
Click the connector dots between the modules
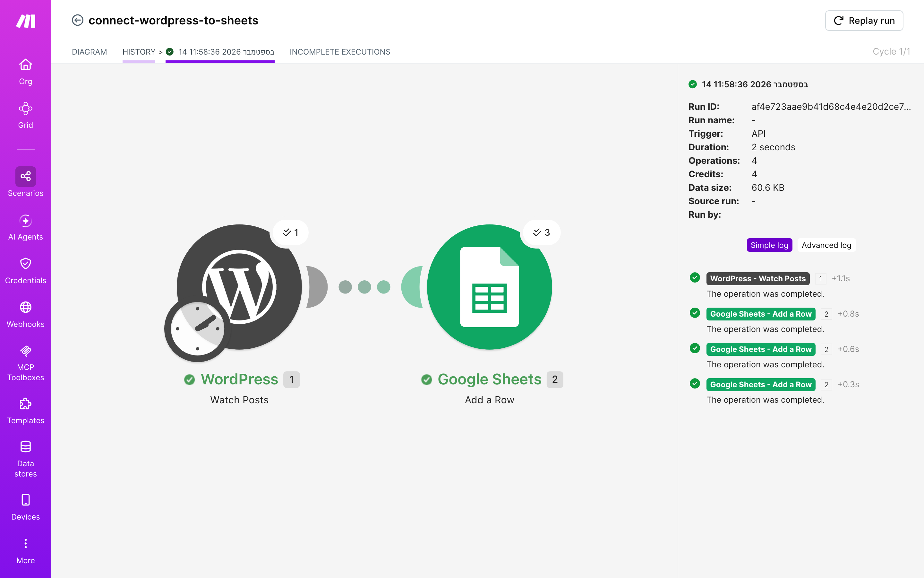364,287
